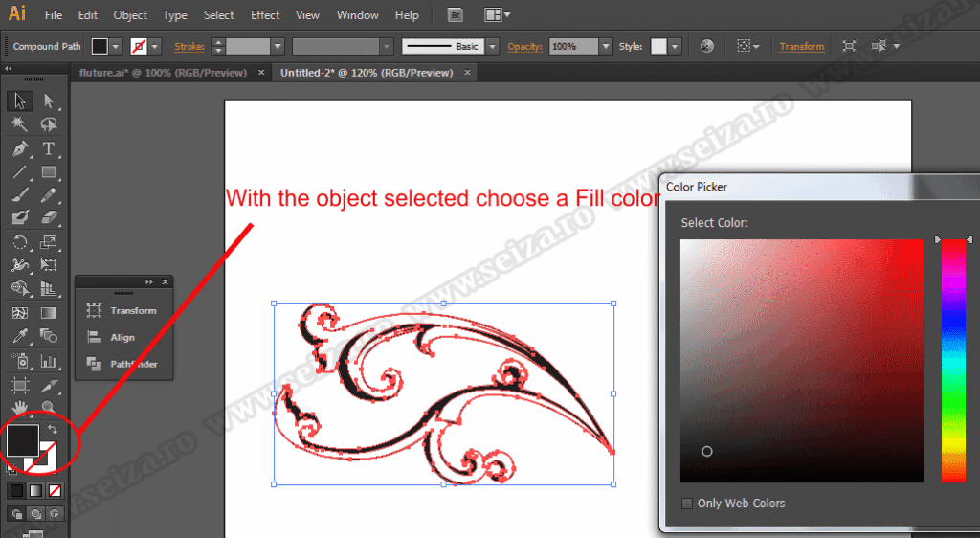980x538 pixels.
Task: Select the Mesh tool
Action: click(x=20, y=312)
